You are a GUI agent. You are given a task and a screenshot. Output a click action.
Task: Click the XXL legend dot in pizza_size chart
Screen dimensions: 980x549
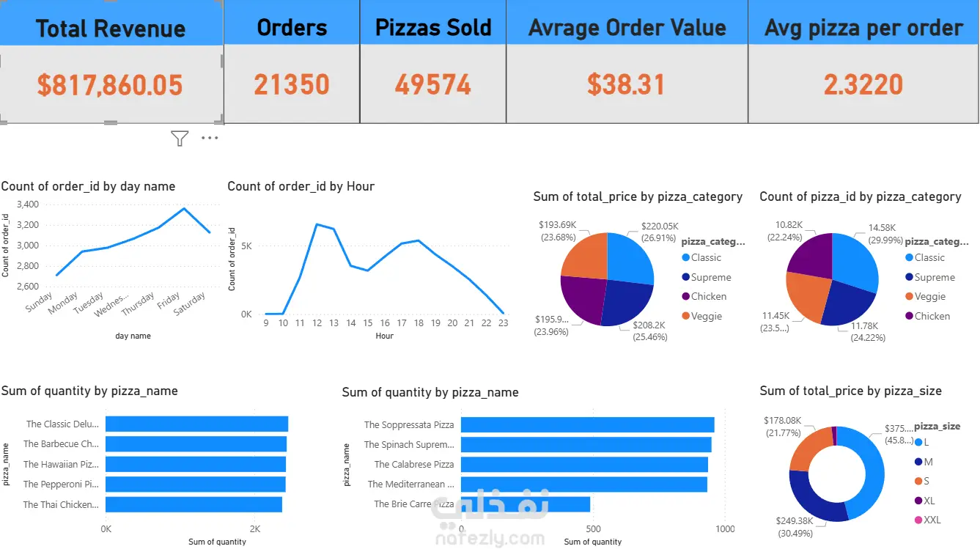click(x=918, y=520)
